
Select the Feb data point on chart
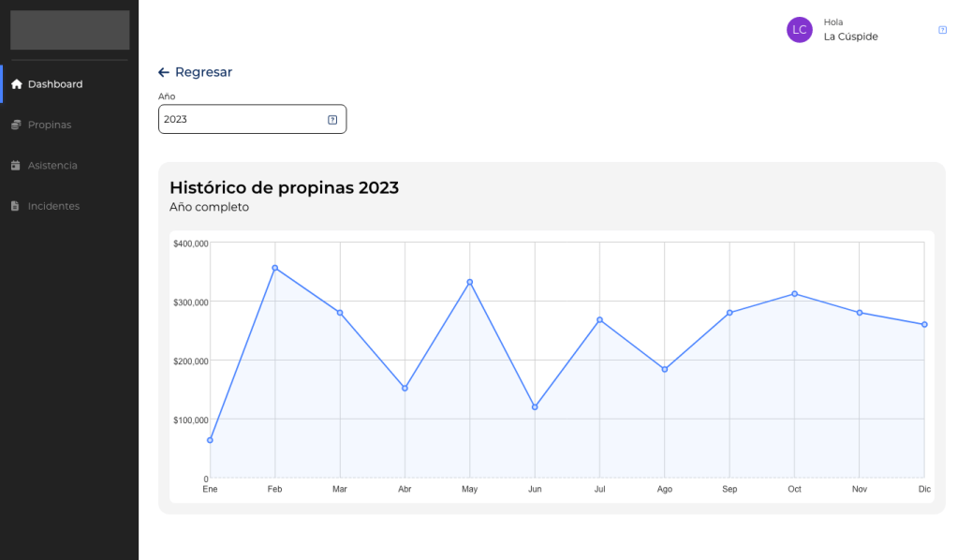tap(274, 268)
